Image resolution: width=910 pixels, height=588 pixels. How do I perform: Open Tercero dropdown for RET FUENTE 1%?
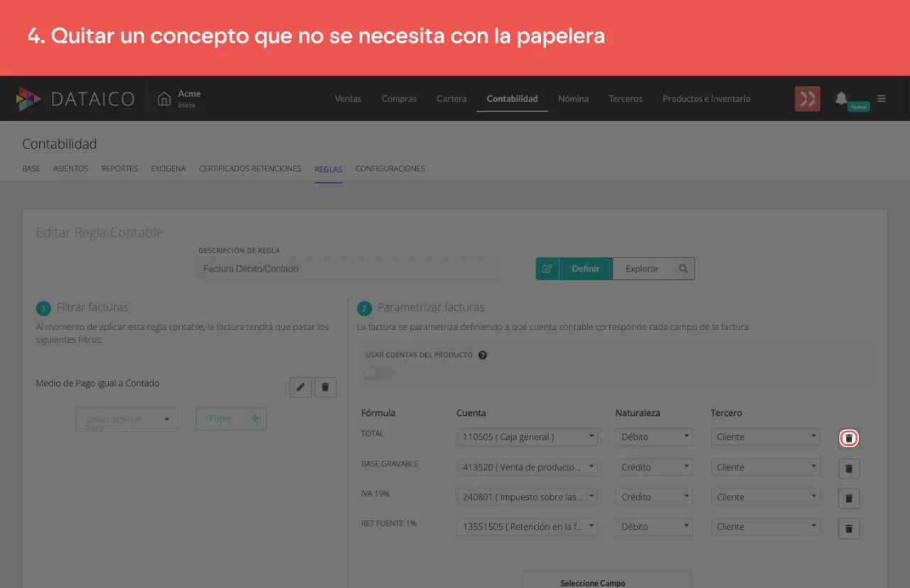pos(766,527)
